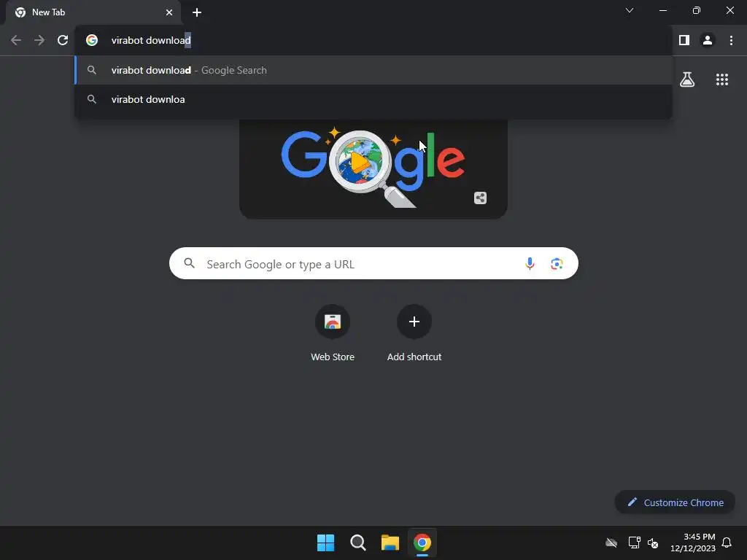Open the three-dot Chrome menu
Image resolution: width=747 pixels, height=560 pixels.
731,41
